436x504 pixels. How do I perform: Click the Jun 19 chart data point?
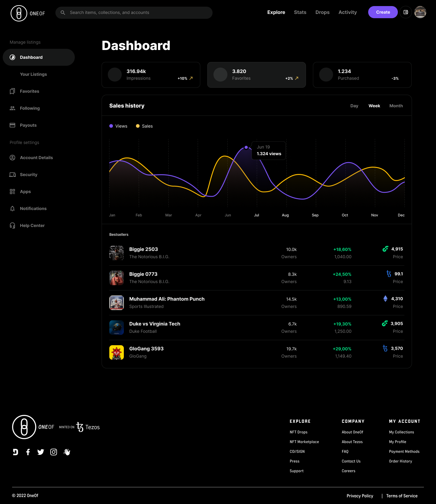pyautogui.click(x=246, y=147)
